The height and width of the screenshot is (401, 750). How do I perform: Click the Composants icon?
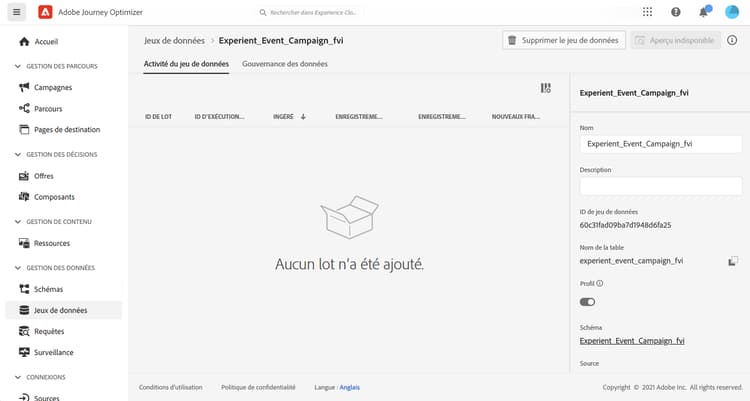point(24,197)
